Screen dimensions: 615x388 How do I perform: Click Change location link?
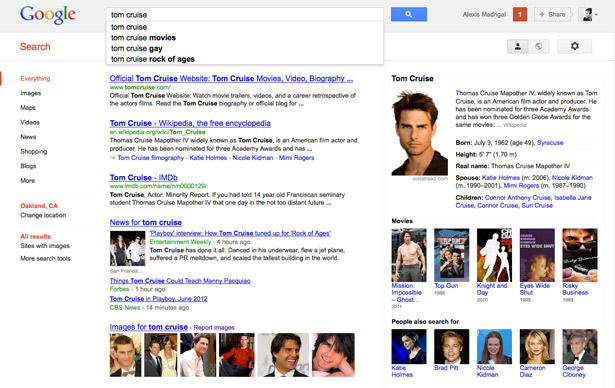pyautogui.click(x=43, y=215)
